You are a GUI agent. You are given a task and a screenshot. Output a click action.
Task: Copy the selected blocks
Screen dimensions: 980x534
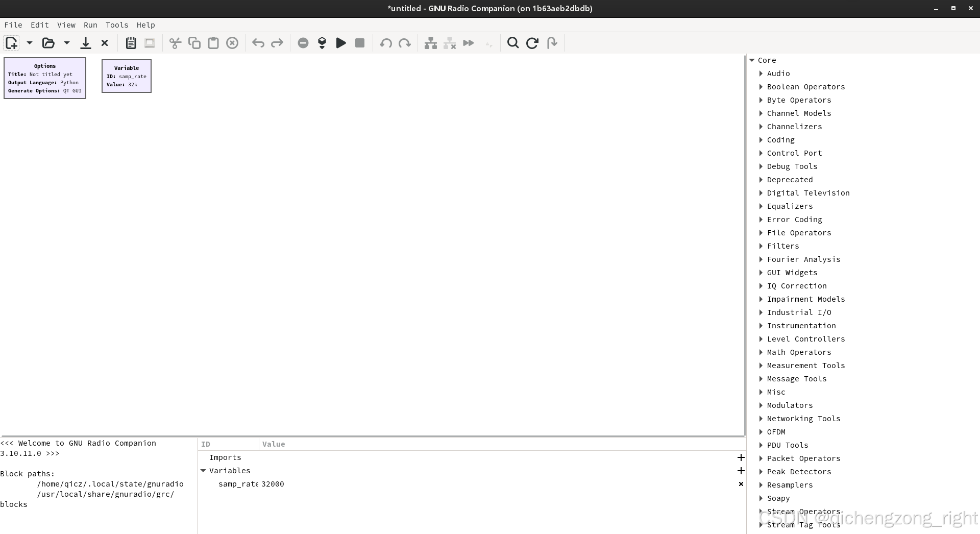pyautogui.click(x=194, y=43)
